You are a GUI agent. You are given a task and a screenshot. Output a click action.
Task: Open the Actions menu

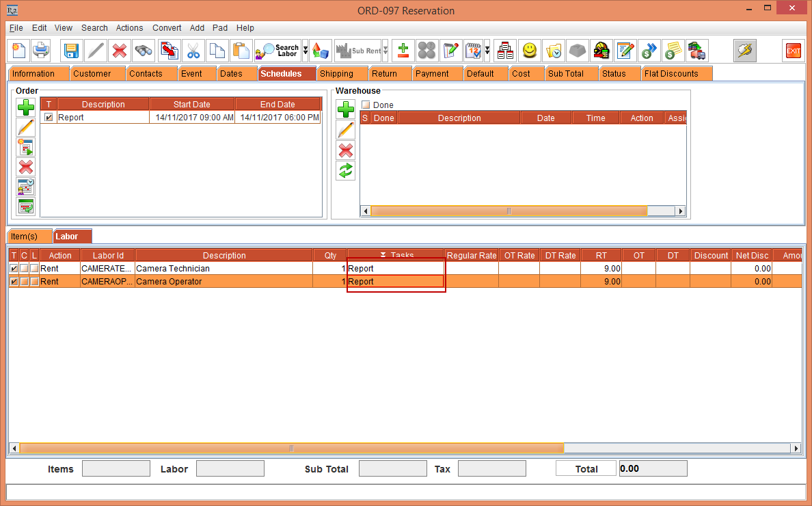click(x=129, y=28)
